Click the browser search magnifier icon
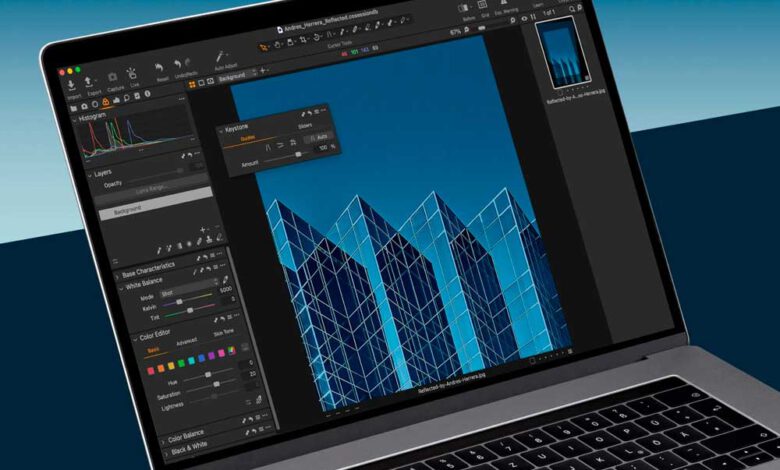780x470 pixels. tap(571, 9)
